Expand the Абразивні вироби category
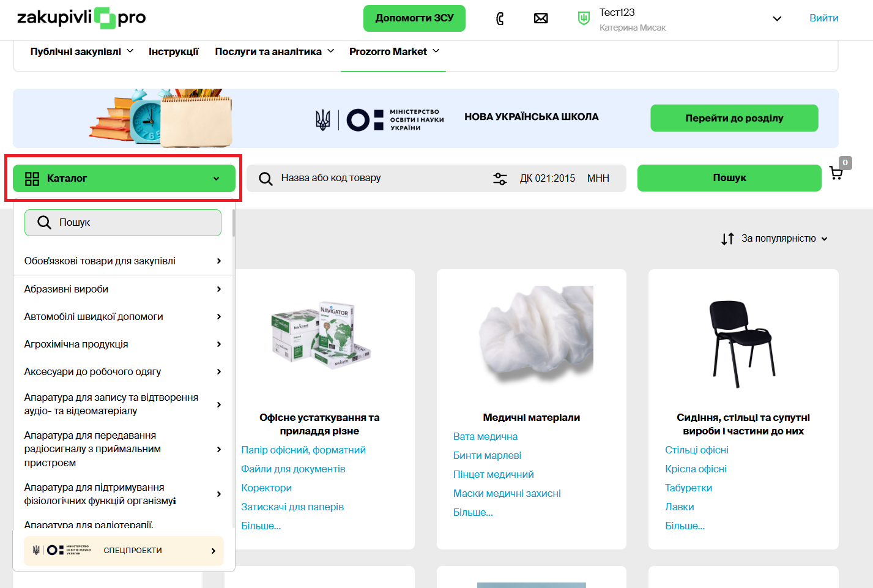The image size is (873, 588). (122, 289)
